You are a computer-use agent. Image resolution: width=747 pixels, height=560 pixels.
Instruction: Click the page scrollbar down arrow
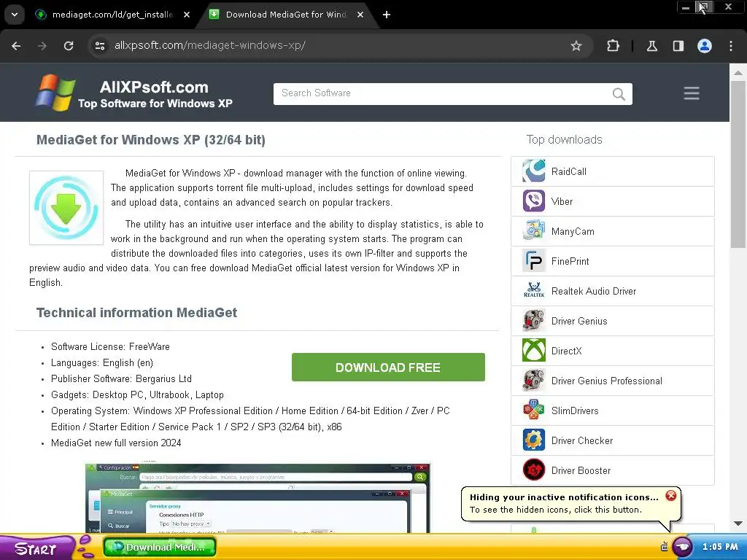(738, 524)
